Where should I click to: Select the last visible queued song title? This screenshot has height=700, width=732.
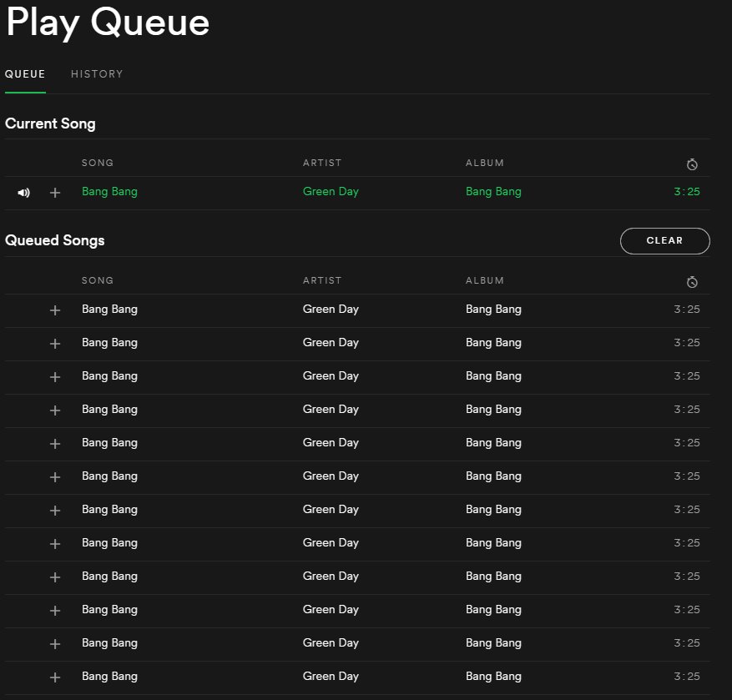109,677
